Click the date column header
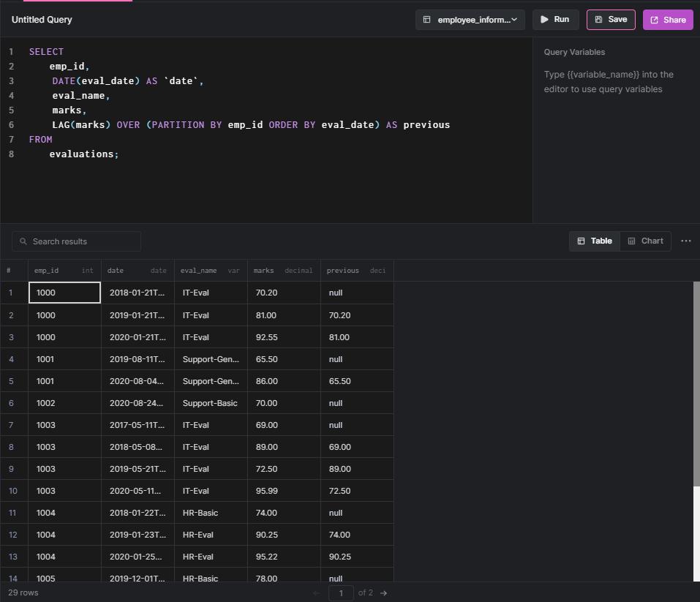This screenshot has height=602, width=700. pos(138,271)
